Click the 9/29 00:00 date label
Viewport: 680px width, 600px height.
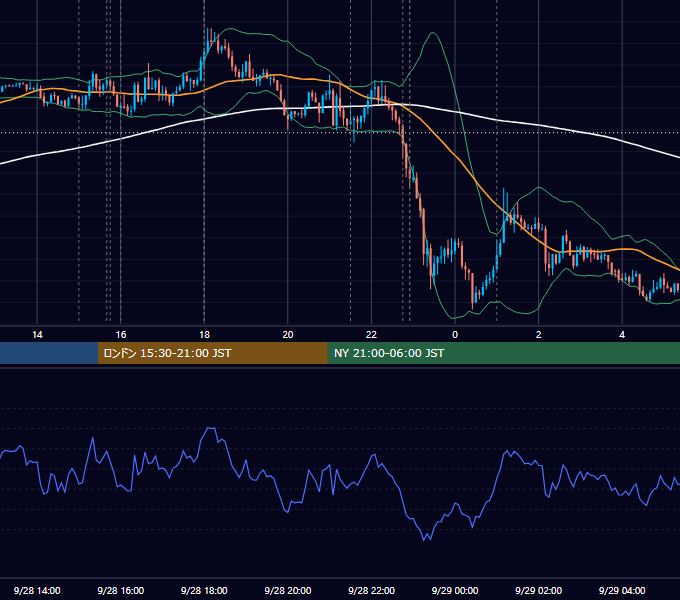455,590
